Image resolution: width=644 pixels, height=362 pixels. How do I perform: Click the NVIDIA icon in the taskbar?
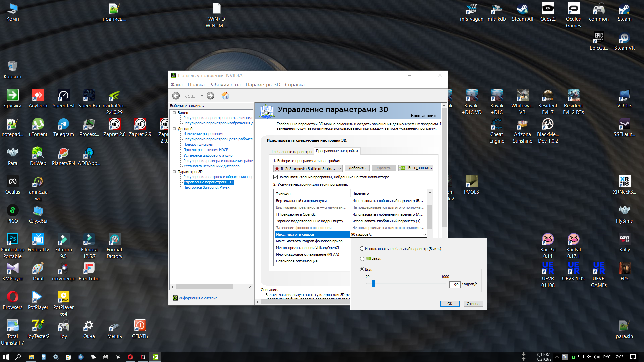pyautogui.click(x=155, y=357)
